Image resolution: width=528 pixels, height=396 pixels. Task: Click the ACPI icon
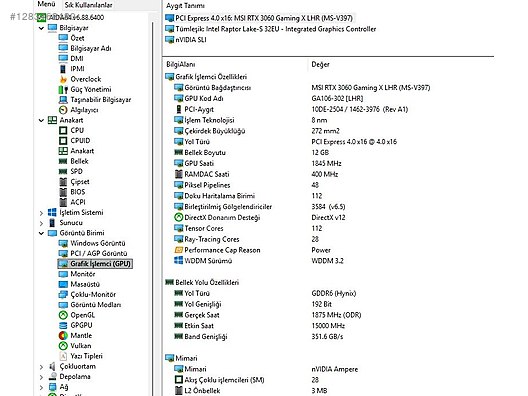point(63,202)
